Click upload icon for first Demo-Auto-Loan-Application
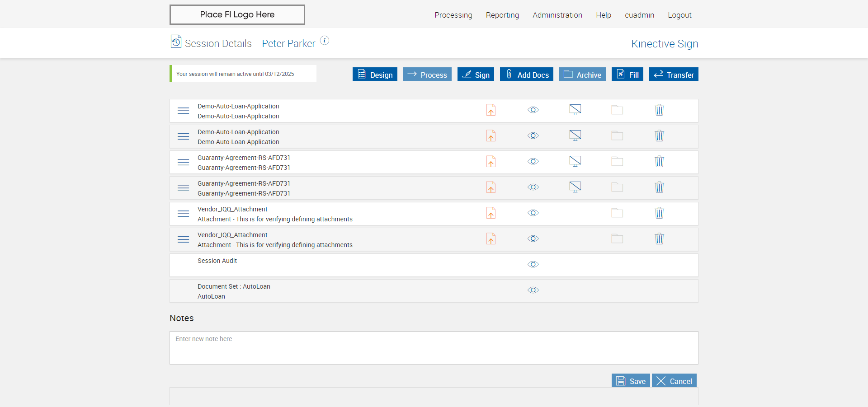This screenshot has width=868, height=407. pyautogui.click(x=491, y=110)
